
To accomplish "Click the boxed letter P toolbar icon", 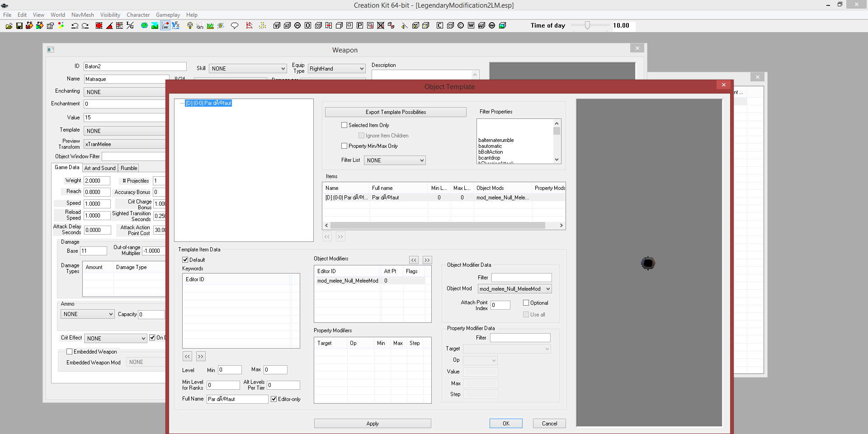I will point(360,26).
